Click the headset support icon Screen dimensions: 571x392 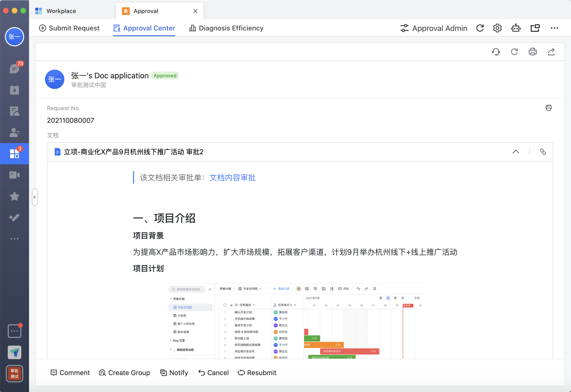click(x=496, y=52)
